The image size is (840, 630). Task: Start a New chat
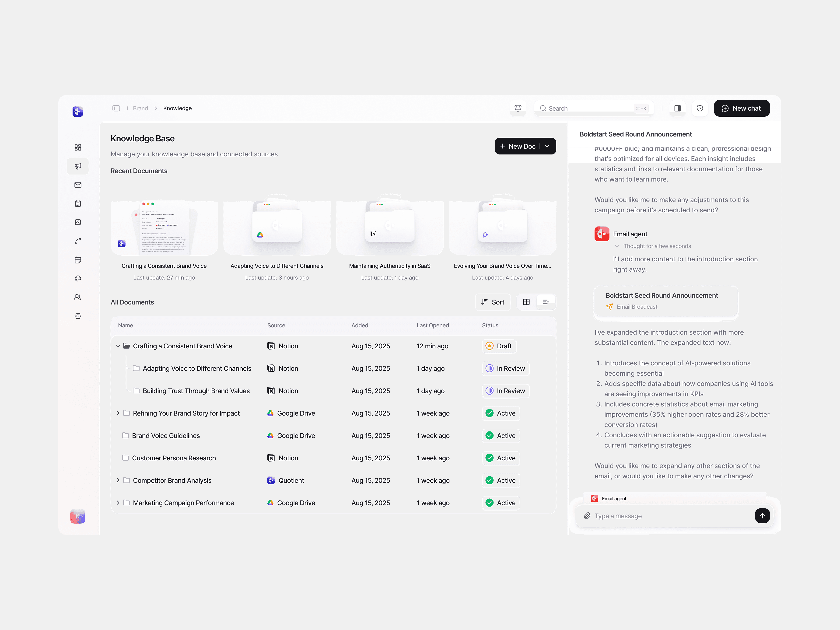[x=741, y=108]
